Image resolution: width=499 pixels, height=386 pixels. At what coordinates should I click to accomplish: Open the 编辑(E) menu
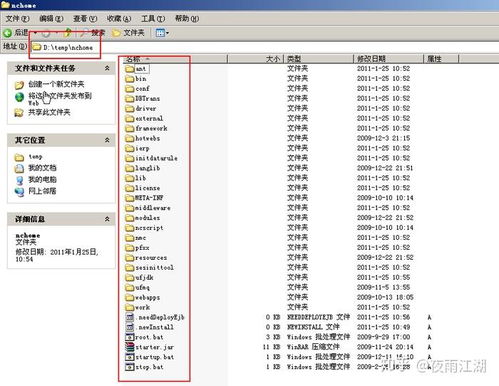51,19
